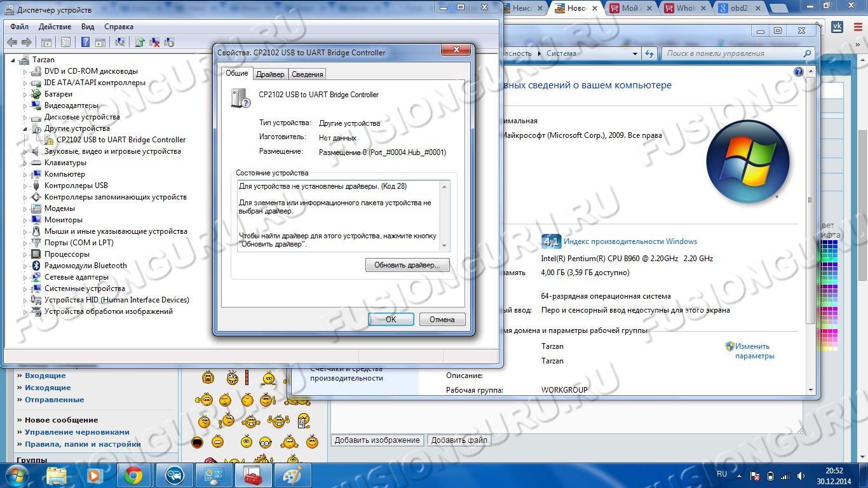Launch Windows Media Player from taskbar

click(94, 475)
